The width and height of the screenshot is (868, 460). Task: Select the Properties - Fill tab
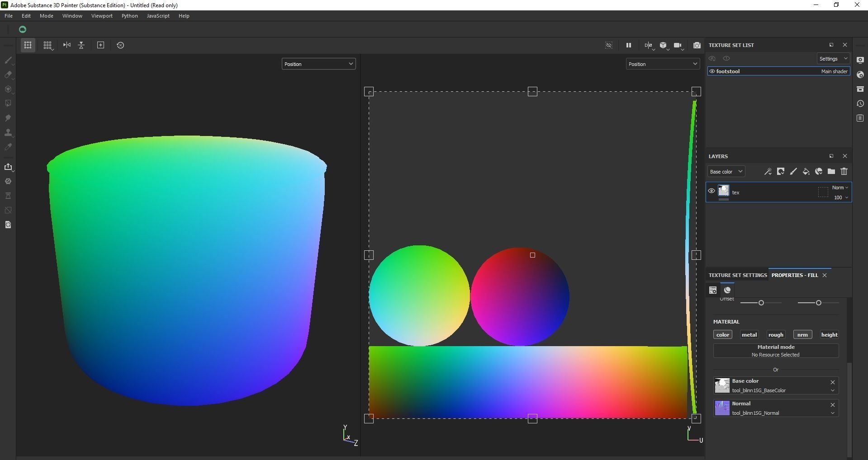(795, 275)
